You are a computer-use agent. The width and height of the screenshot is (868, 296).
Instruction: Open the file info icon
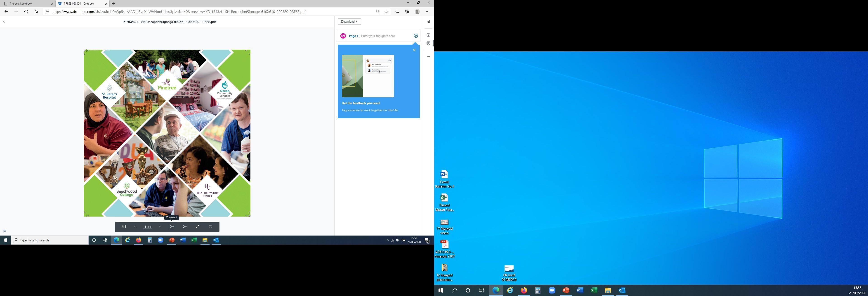click(428, 35)
